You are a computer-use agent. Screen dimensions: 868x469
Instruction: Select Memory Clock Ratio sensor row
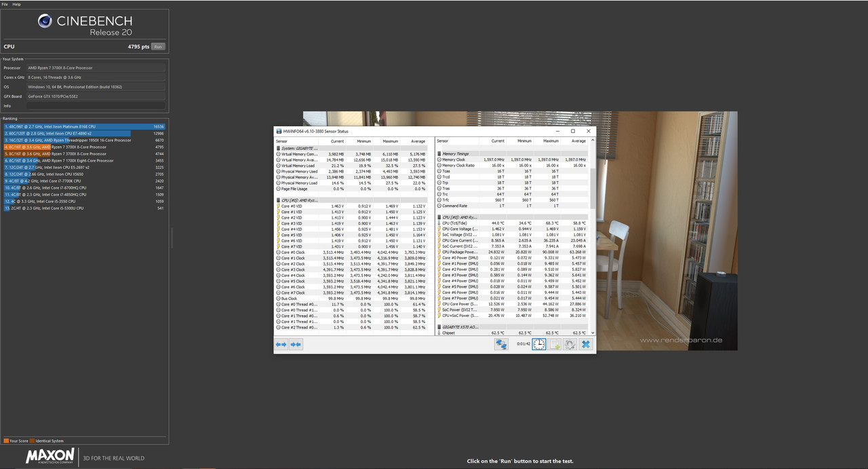(513, 166)
